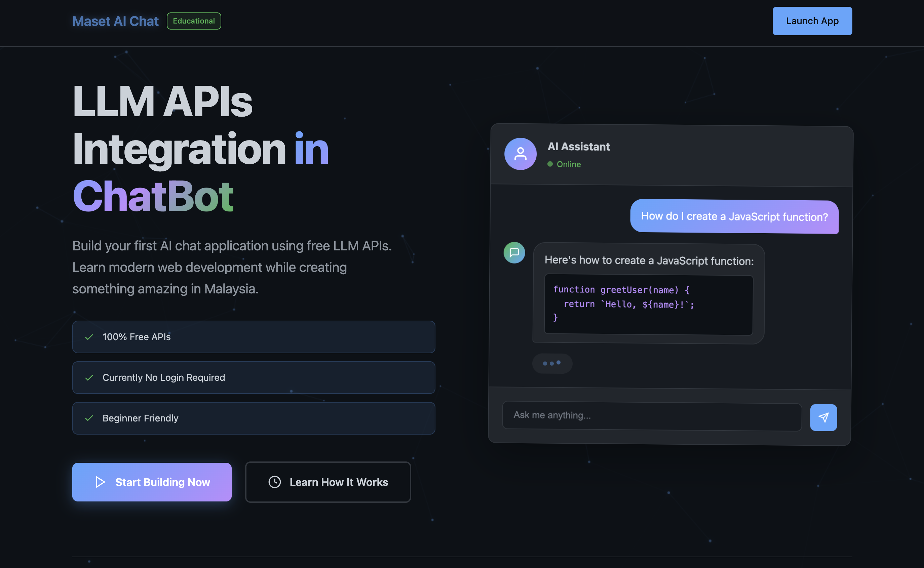This screenshot has width=924, height=568.
Task: Click the green checkmark beside 100% Free APIs
Action: click(x=89, y=337)
